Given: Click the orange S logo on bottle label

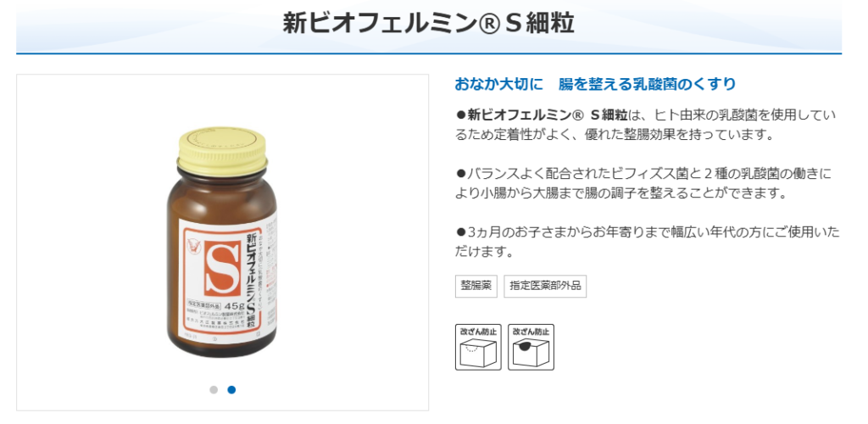Looking at the screenshot, I should click(222, 269).
